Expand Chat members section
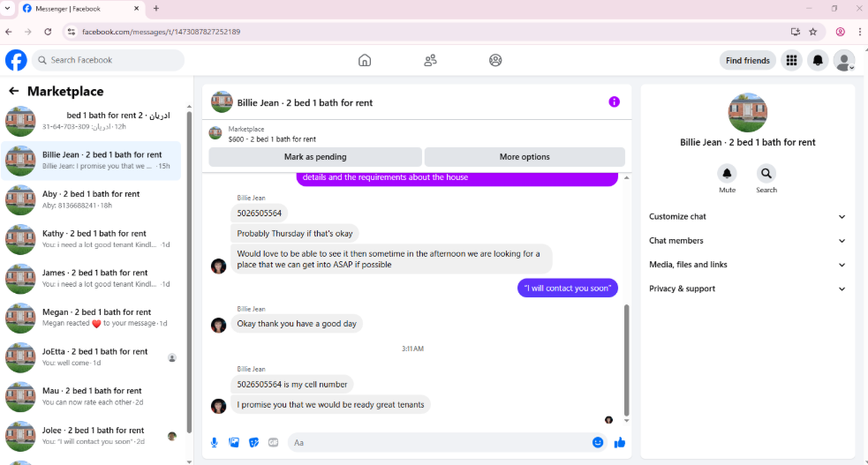 click(747, 241)
